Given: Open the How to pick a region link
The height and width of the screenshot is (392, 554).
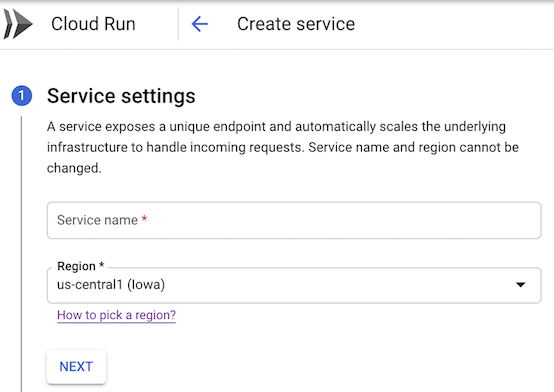Looking at the screenshot, I should click(116, 315).
